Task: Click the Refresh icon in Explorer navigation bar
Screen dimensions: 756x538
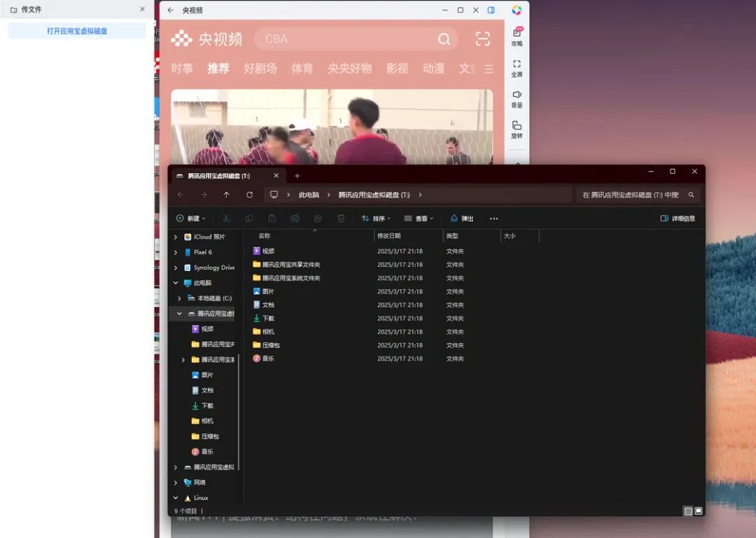Action: [250, 195]
